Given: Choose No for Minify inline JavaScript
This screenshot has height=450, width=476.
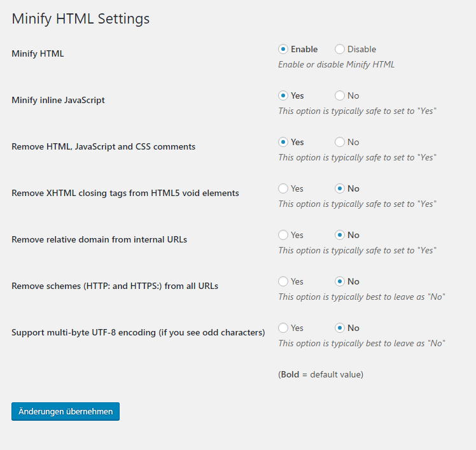Looking at the screenshot, I should (x=339, y=95).
